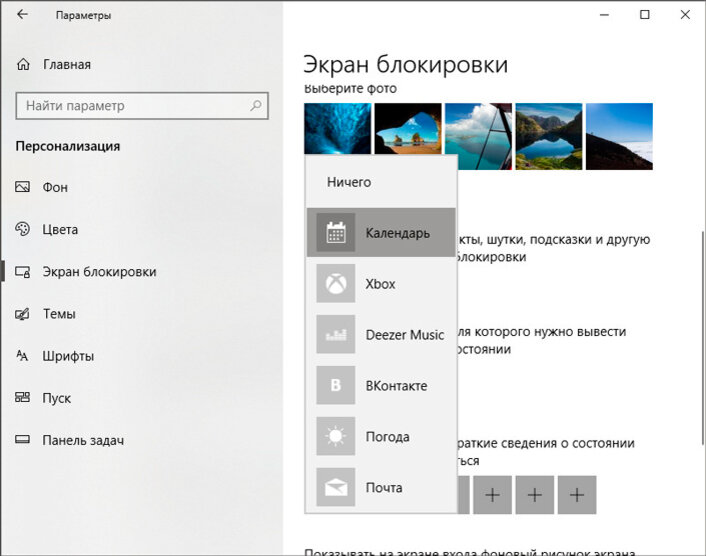Click the vertical scrollbar on the right
This screenshot has height=556, width=706.
click(x=702, y=338)
